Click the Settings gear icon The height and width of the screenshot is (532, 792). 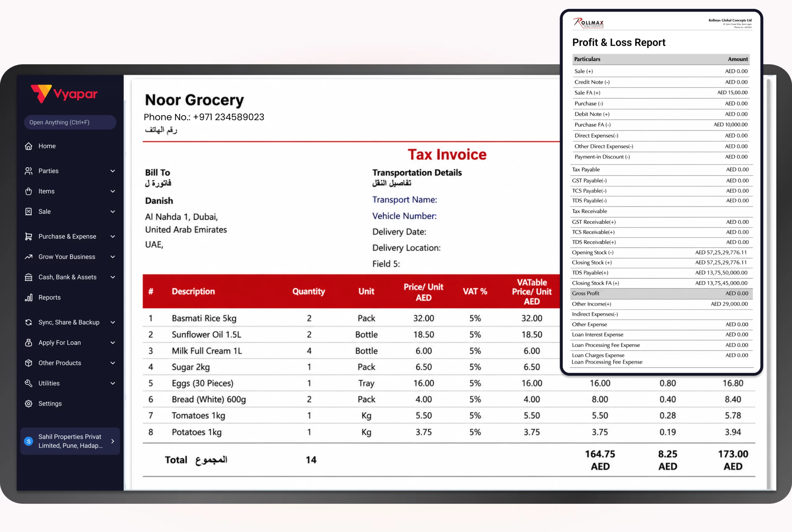click(28, 404)
